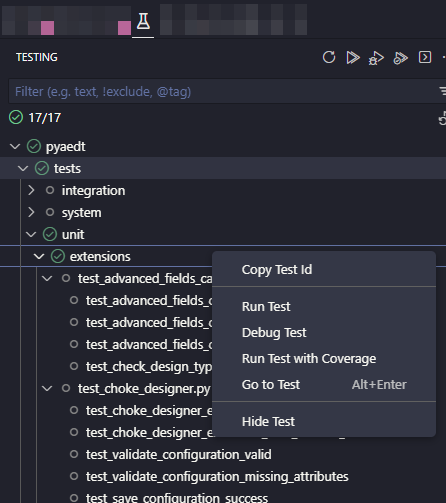Click status circle of test_validate_configuration_missing_attributes
Screen dimensions: 446x503
pyautogui.click(x=74, y=476)
